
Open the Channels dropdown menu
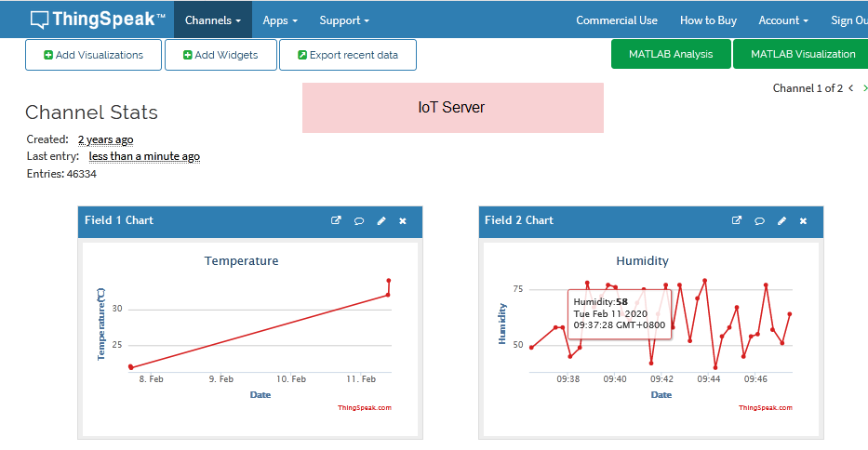point(213,20)
